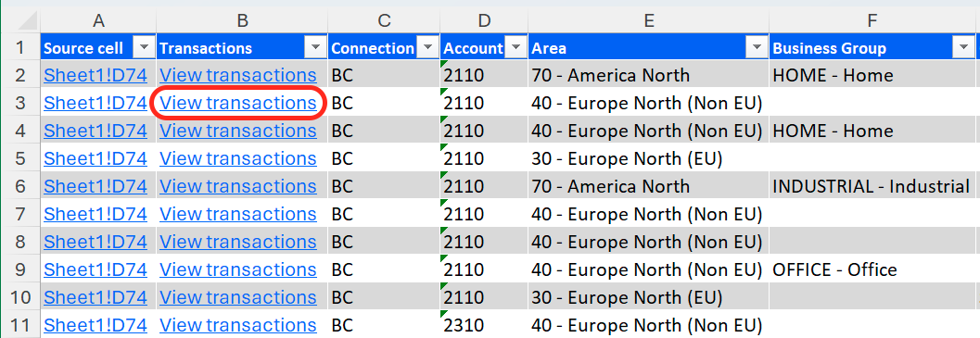Click View transactions in row 5

(x=238, y=158)
